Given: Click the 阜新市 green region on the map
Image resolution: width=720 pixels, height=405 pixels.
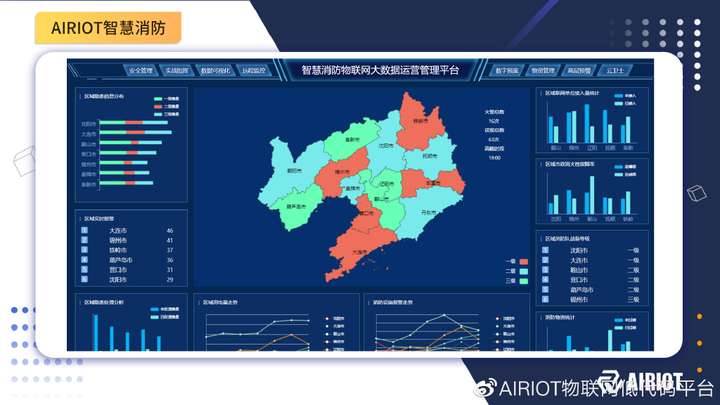Looking at the screenshot, I should pos(352,140).
